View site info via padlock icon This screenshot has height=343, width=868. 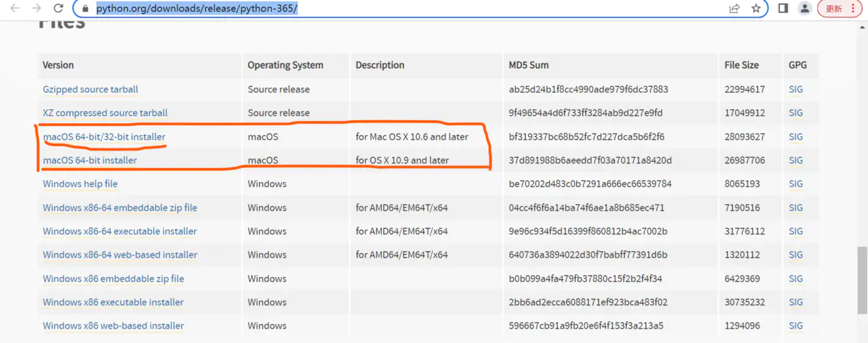(x=86, y=9)
